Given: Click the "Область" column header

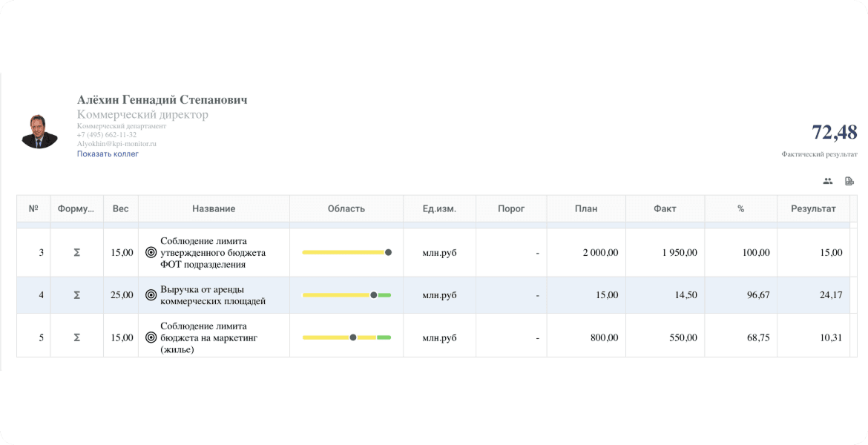Looking at the screenshot, I should click(x=346, y=208).
